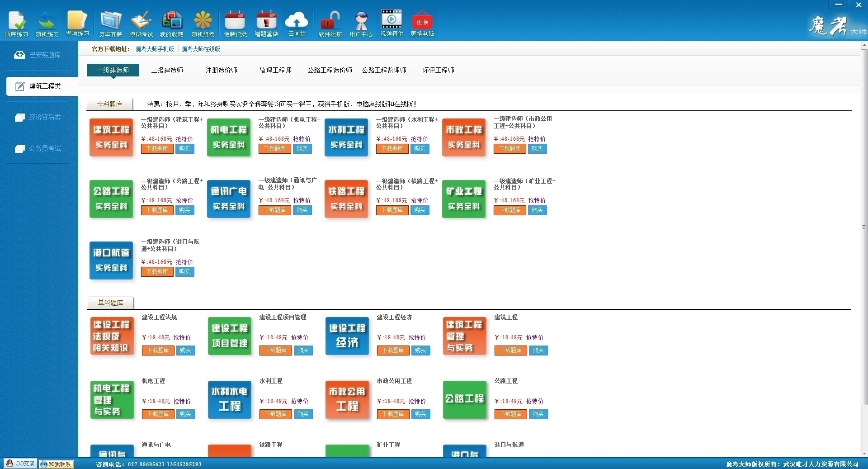Download 水利工程+公共科目 question bank
Screen dimensions: 868x469
pos(392,149)
